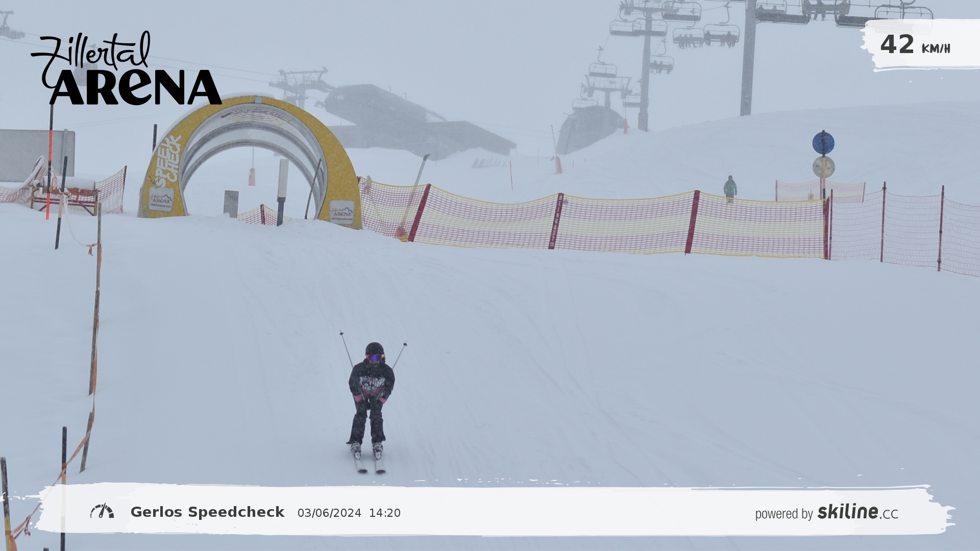
Task: Click the 'powered by' text
Action: pyautogui.click(x=783, y=514)
